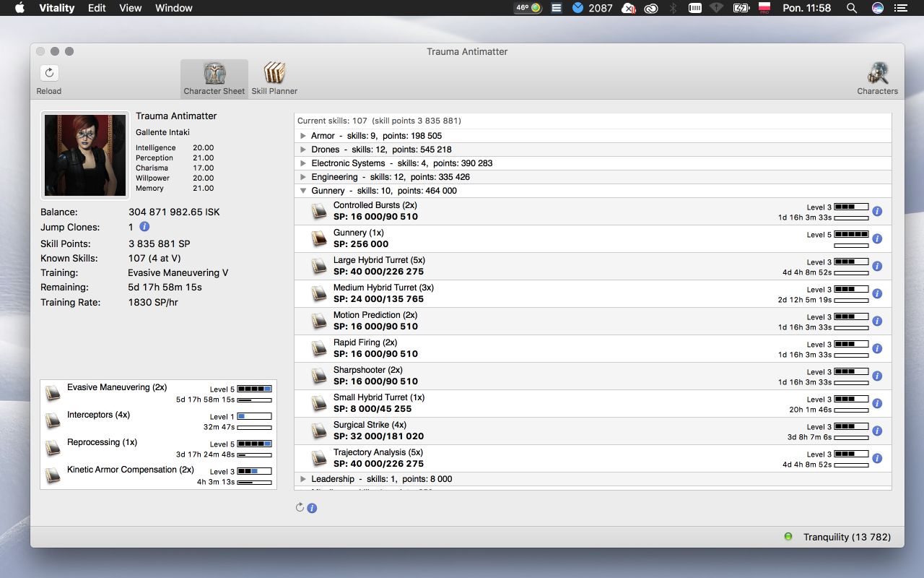Viewport: 924px width, 578px height.
Task: Click the Controlled Bursts skill book icon
Action: tap(319, 211)
